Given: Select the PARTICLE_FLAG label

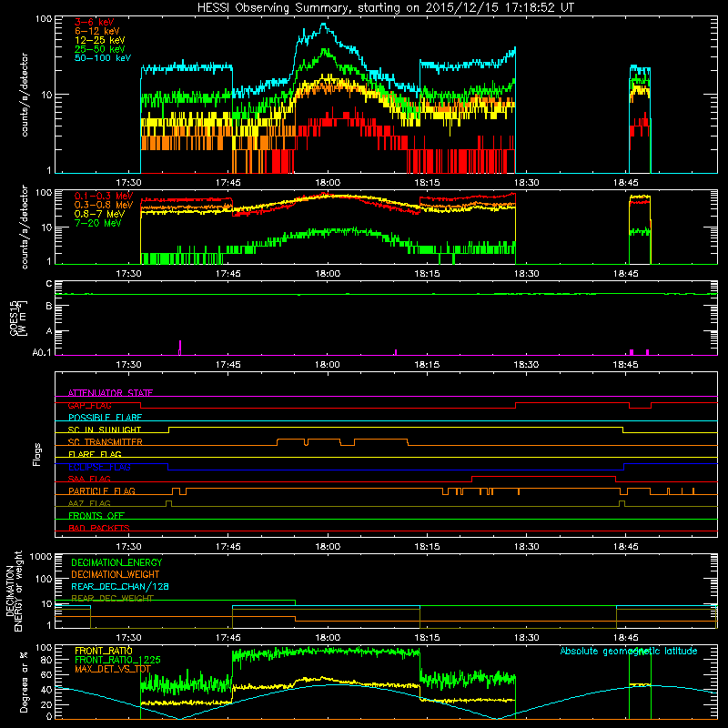Looking at the screenshot, I should coord(102,490).
